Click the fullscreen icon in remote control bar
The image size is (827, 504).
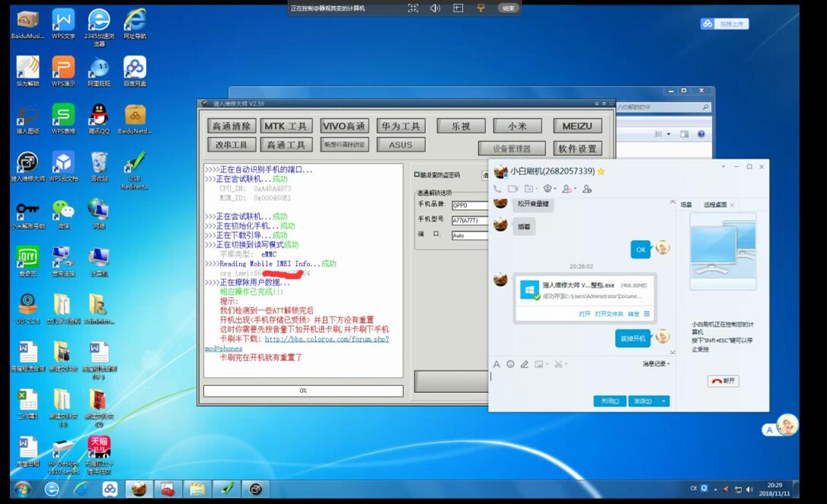pos(413,8)
